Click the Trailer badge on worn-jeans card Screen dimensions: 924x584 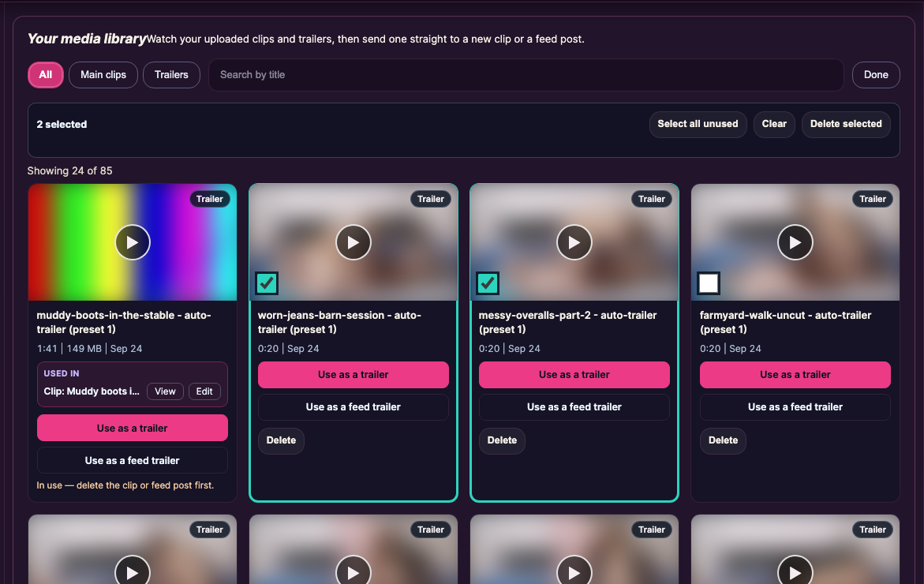[x=431, y=199]
